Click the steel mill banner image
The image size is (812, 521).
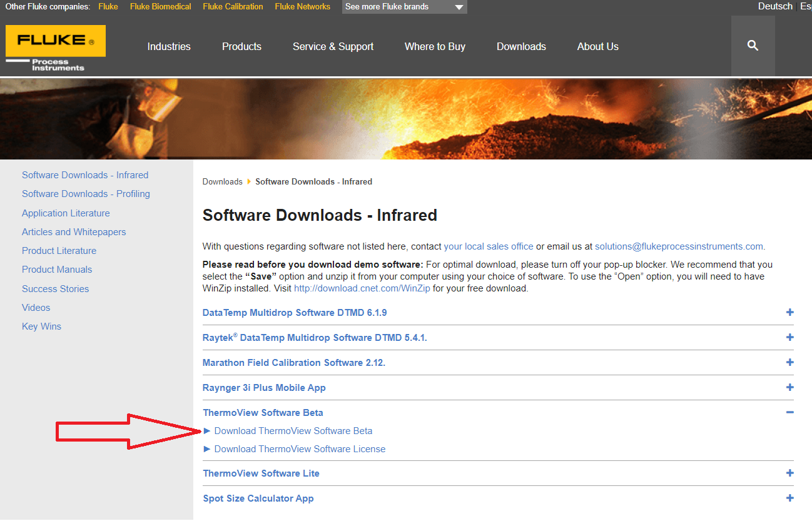(406, 119)
